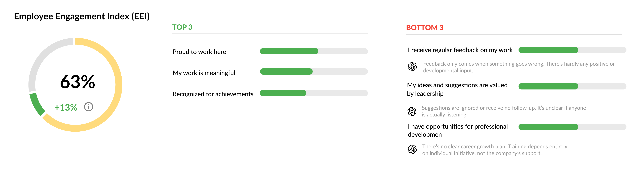Screen dimensions: 644x174
Task: Click the AI icon beside ignored suggestions comment
Action: [x=412, y=111]
